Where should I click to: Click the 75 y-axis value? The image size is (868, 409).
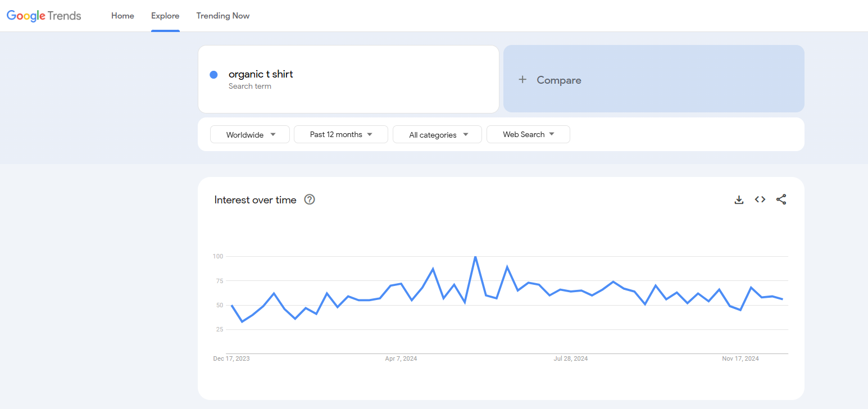(220, 281)
